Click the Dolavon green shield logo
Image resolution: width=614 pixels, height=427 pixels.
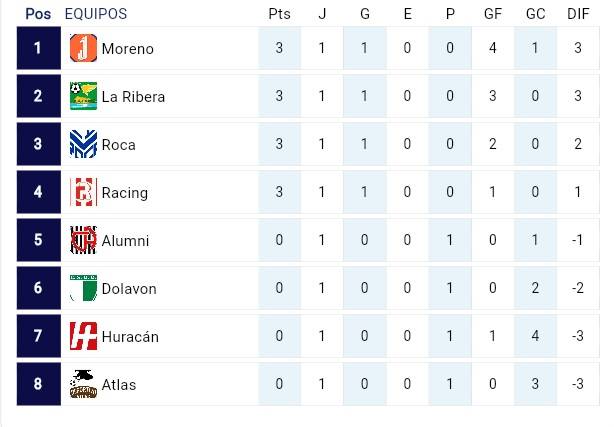tap(83, 288)
